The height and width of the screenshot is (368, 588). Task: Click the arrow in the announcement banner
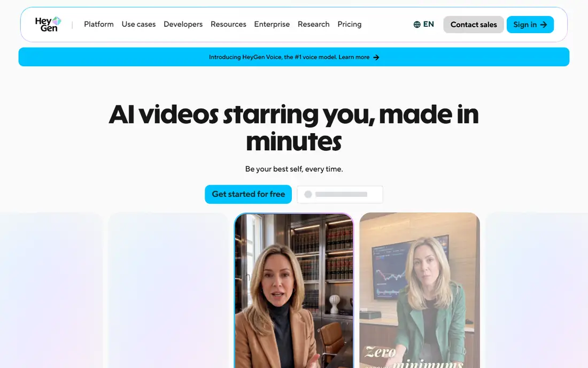[x=376, y=57]
